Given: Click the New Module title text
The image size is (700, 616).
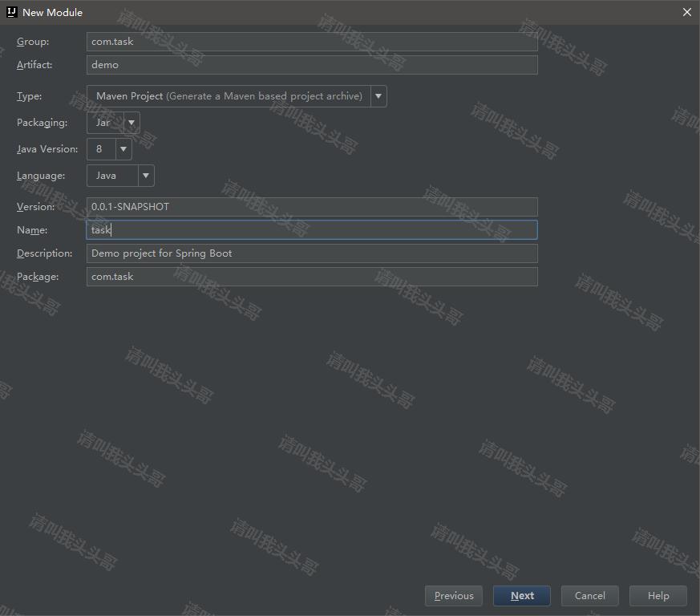Looking at the screenshot, I should (x=52, y=13).
